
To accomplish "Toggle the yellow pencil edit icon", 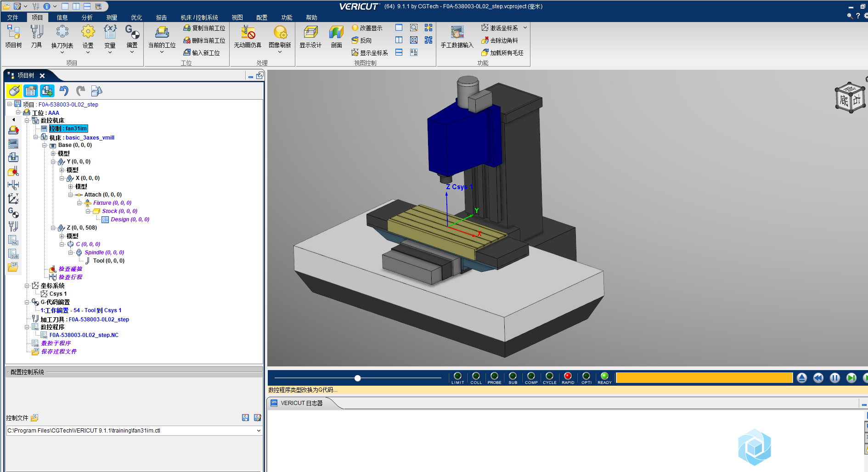I will (14, 91).
